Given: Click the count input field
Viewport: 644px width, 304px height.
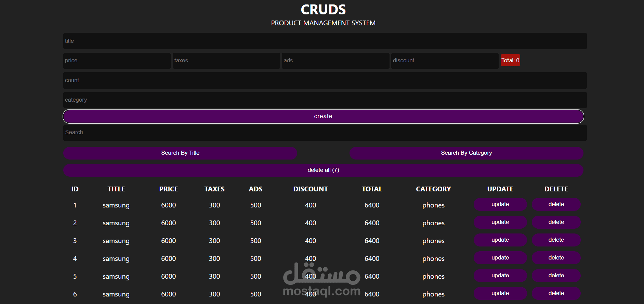Looking at the screenshot, I should [325, 80].
